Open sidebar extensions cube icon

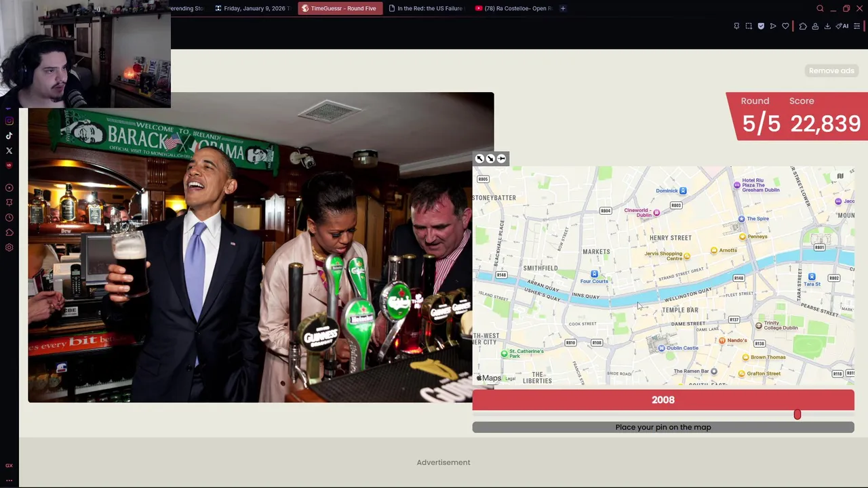pos(9,232)
